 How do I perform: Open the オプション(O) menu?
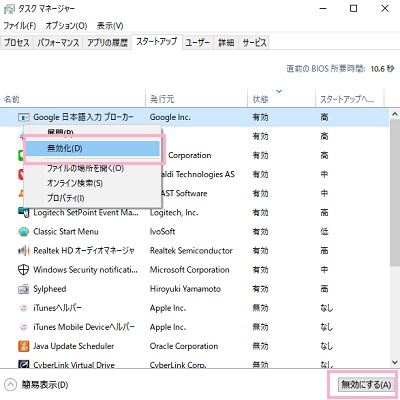click(66, 26)
